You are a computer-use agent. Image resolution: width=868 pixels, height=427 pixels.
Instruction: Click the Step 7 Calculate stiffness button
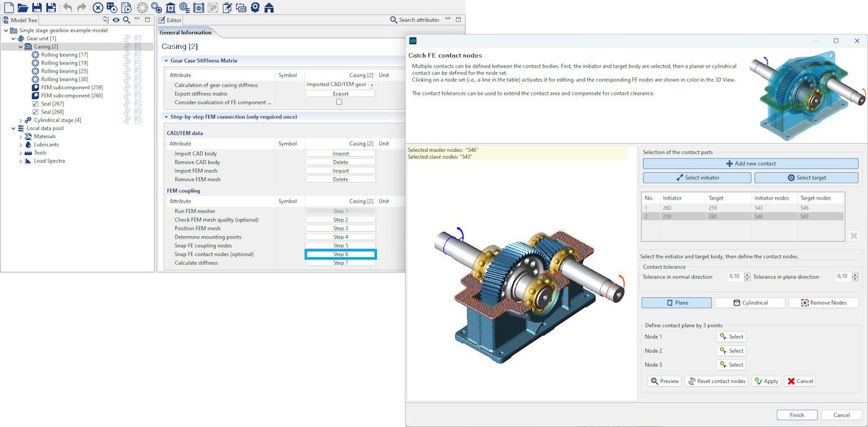[340, 263]
